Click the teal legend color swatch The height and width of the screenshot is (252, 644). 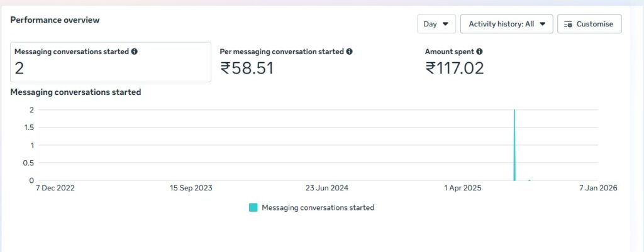tap(253, 207)
